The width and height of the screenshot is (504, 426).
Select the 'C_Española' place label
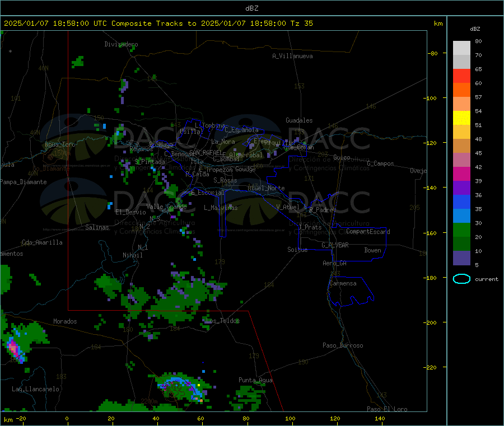tap(241, 130)
